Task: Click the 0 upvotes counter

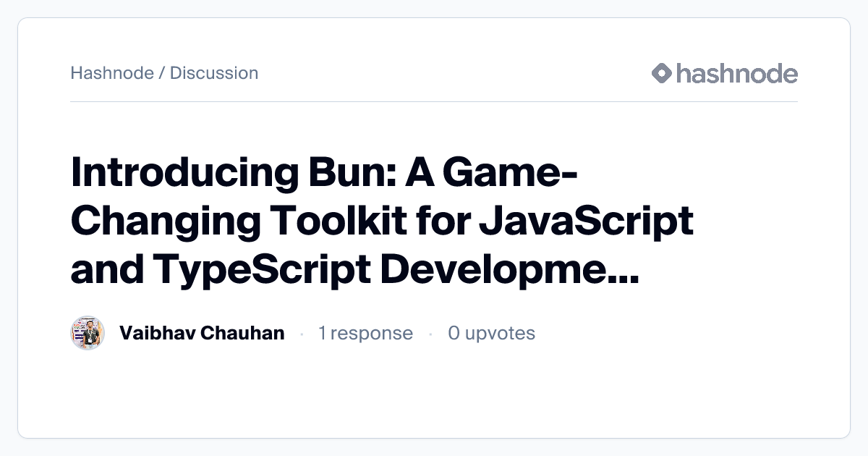Action: point(492,333)
